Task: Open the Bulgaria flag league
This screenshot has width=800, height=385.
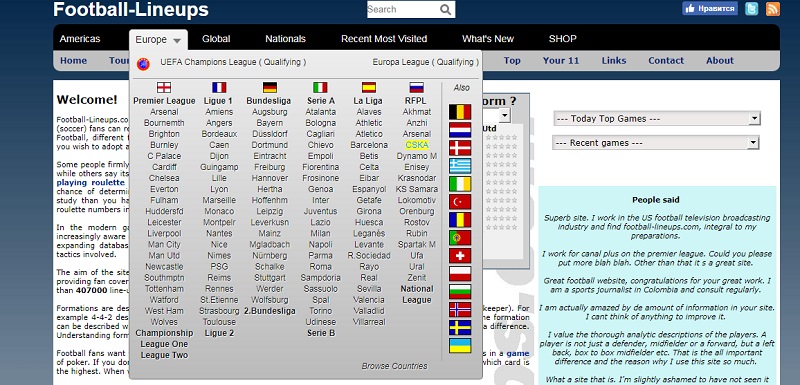Action: [x=460, y=292]
